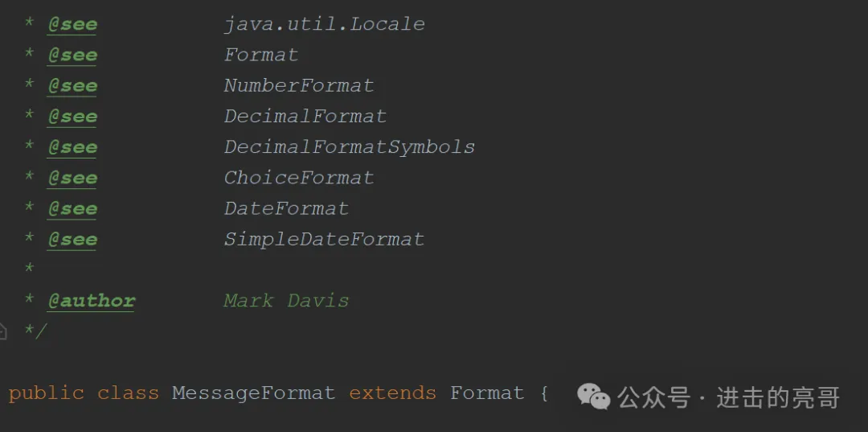868x432 pixels.
Task: Click the Format see reference in Javadoc
Action: click(261, 55)
